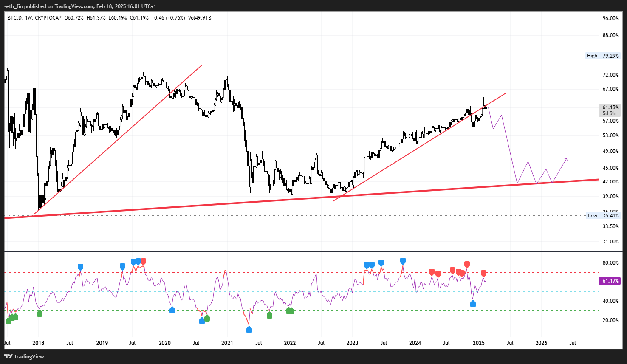Screen dimensions: 627x364
Task: Select the High 79.29% label
Action: [603, 56]
